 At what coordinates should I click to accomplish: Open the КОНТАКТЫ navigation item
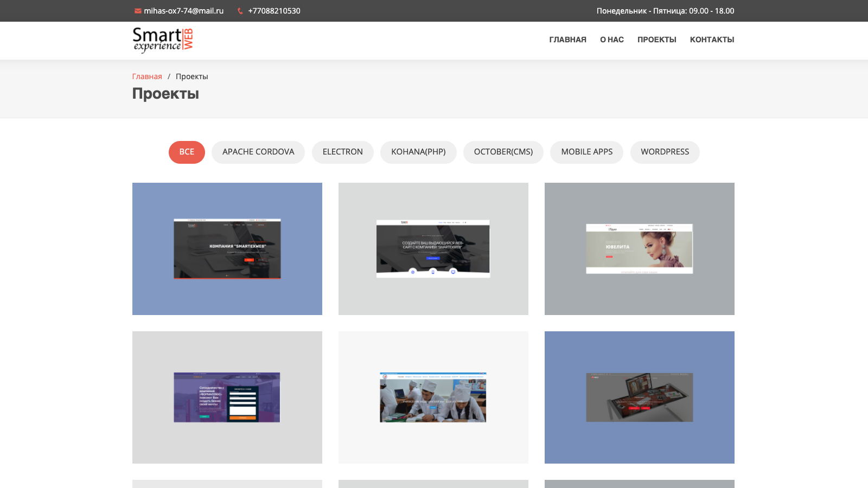(x=712, y=40)
